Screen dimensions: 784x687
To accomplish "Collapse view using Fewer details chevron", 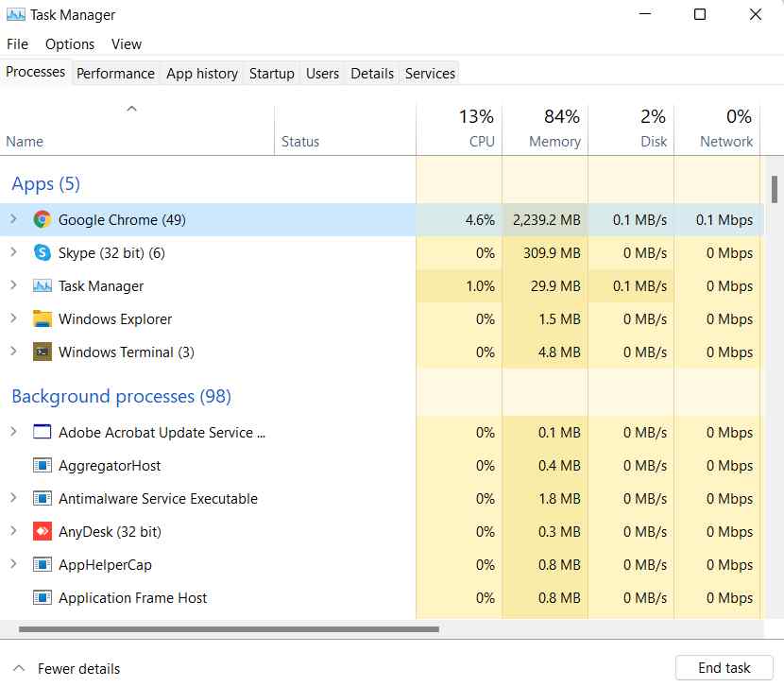I will click(19, 668).
